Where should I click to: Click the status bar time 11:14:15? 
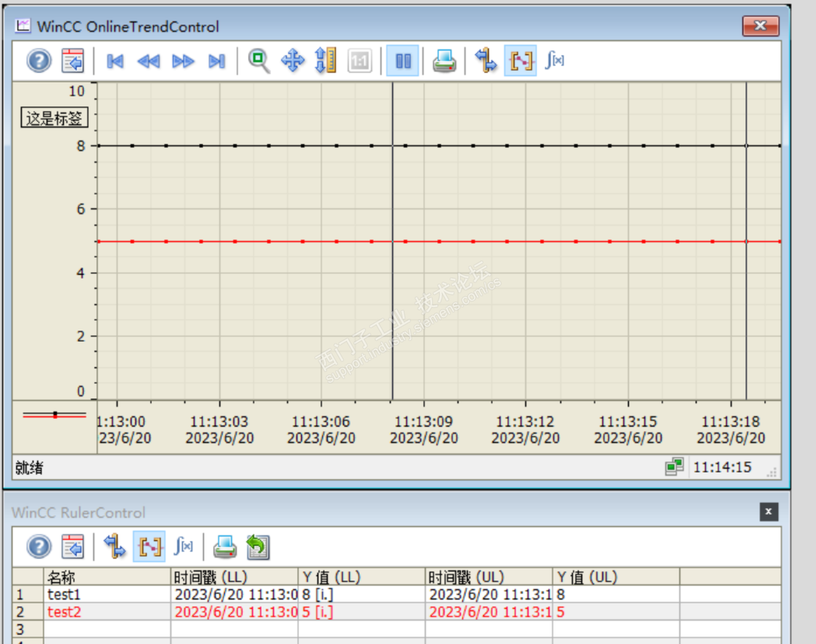722,467
